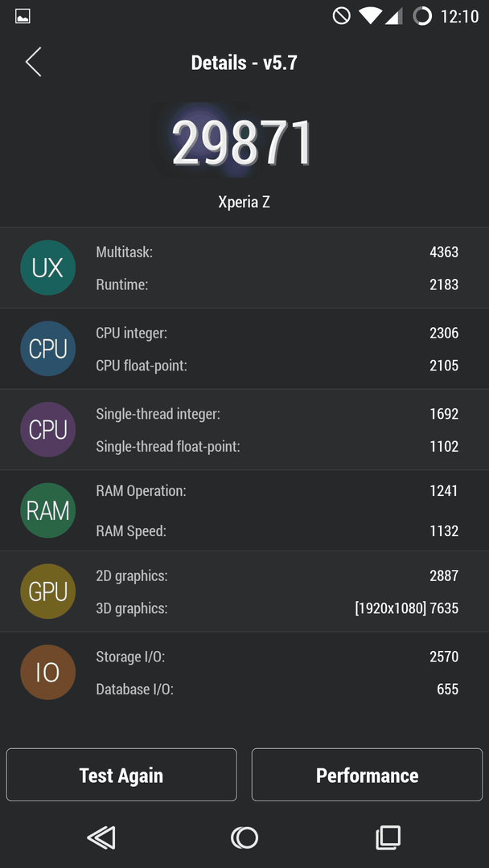The height and width of the screenshot is (868, 489).
Task: Select the Multitask score row
Action: click(x=277, y=252)
